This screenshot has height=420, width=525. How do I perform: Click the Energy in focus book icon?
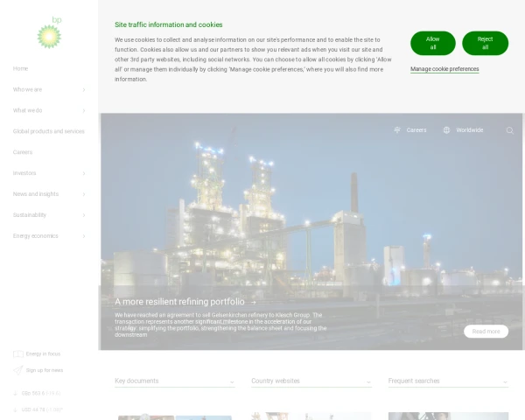pyautogui.click(x=18, y=354)
